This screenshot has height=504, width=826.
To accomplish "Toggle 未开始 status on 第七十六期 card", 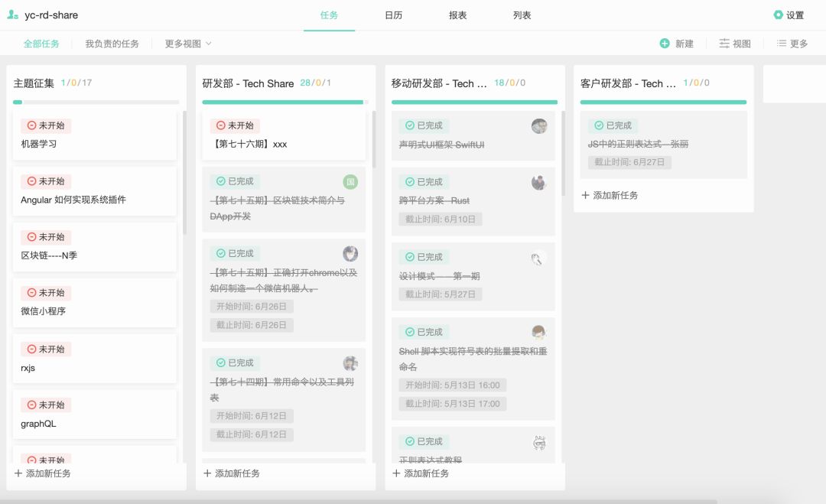I will pyautogui.click(x=235, y=125).
